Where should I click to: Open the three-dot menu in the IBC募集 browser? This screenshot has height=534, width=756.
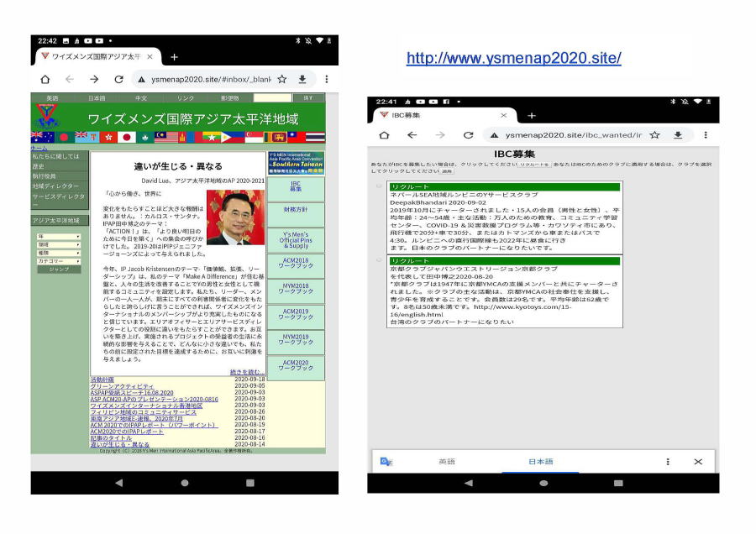pyautogui.click(x=706, y=135)
